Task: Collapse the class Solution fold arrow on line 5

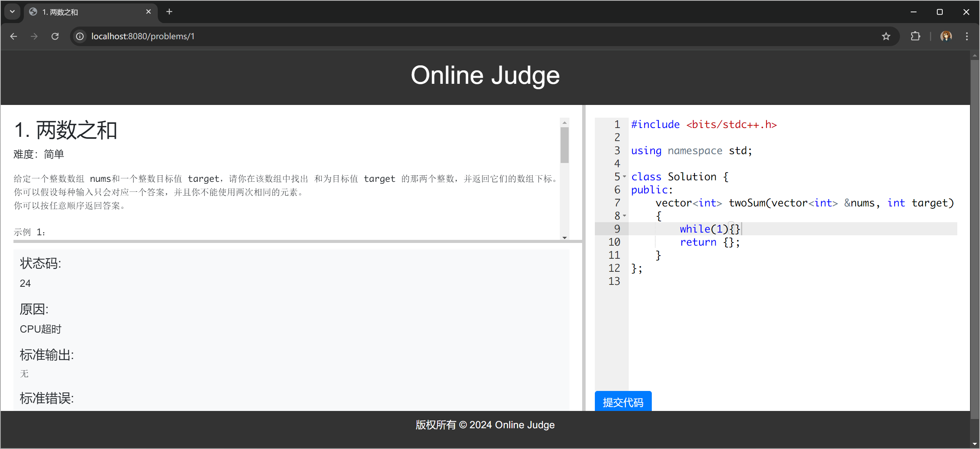Action: point(624,176)
